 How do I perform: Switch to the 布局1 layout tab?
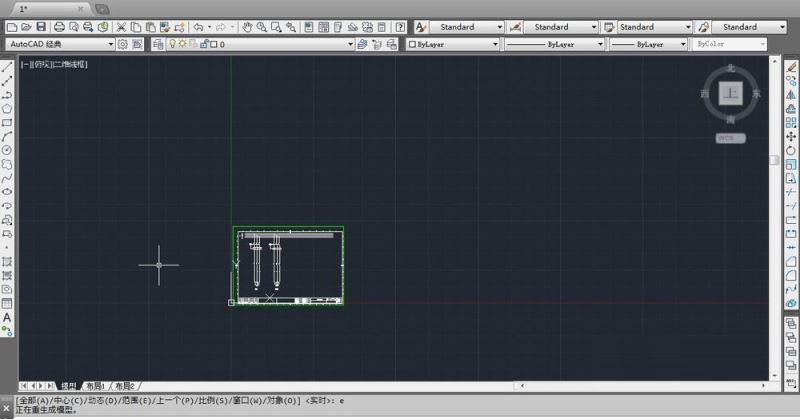click(96, 385)
